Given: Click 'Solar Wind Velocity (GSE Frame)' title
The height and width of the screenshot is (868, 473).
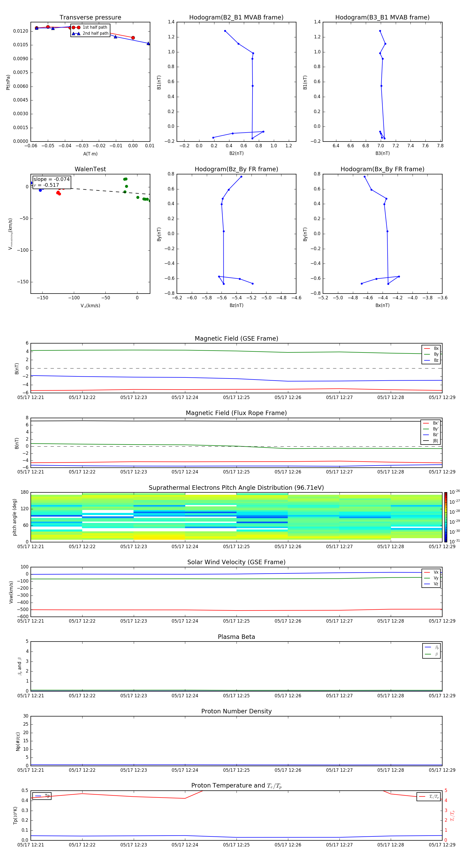Looking at the screenshot, I should click(236, 562).
